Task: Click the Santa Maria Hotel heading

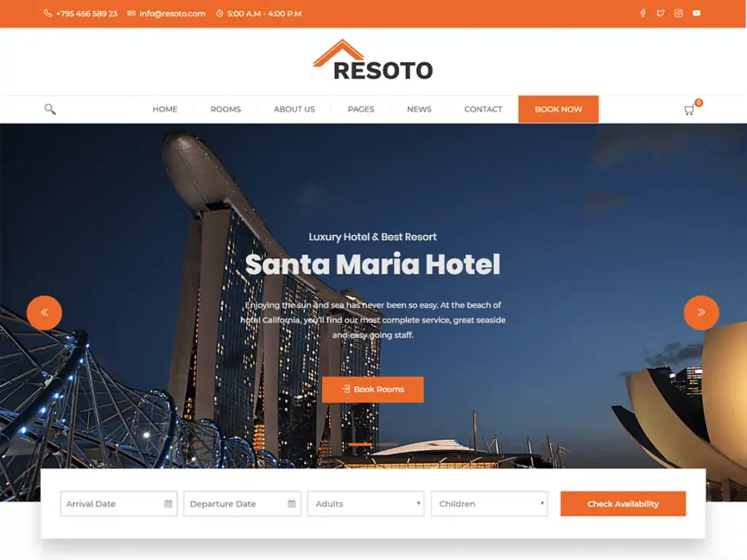Action: coord(373,264)
